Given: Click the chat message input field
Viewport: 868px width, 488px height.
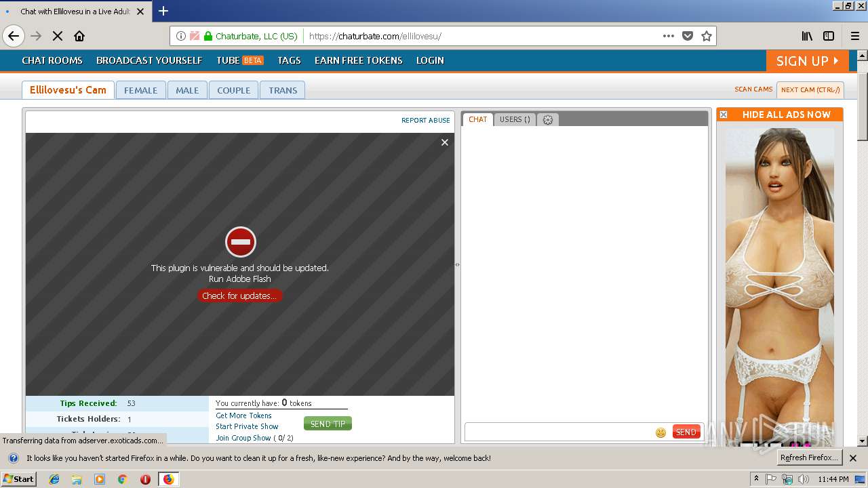Looking at the screenshot, I should [559, 432].
